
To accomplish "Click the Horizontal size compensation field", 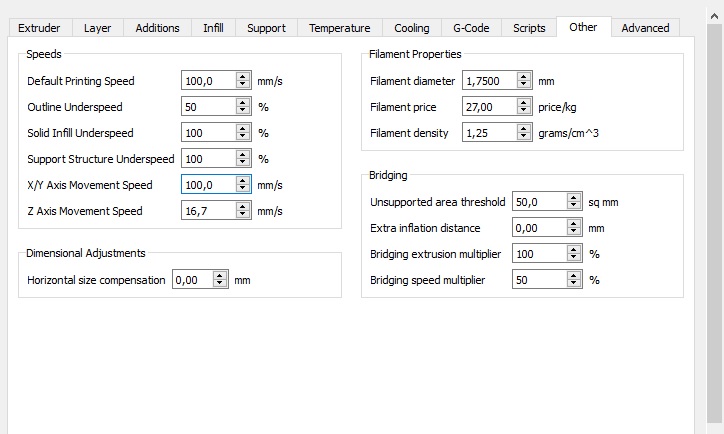I will pos(193,280).
